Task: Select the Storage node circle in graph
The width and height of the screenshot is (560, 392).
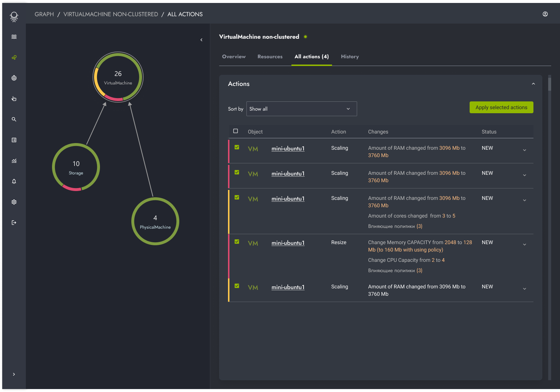Action: tap(76, 167)
